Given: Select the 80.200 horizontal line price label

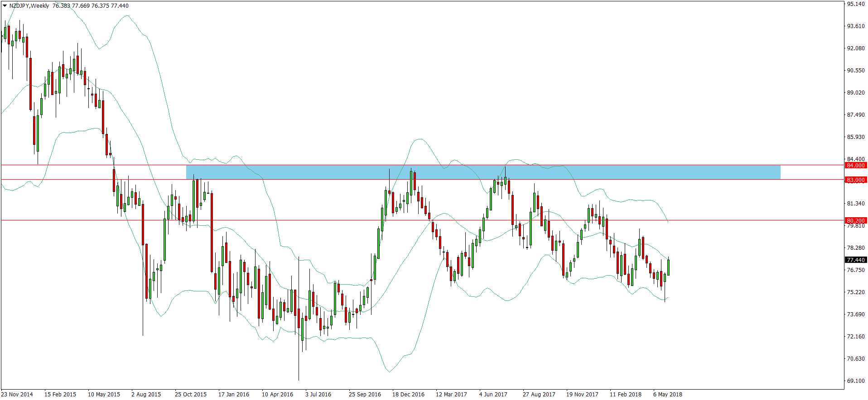Looking at the screenshot, I should click(x=856, y=221).
